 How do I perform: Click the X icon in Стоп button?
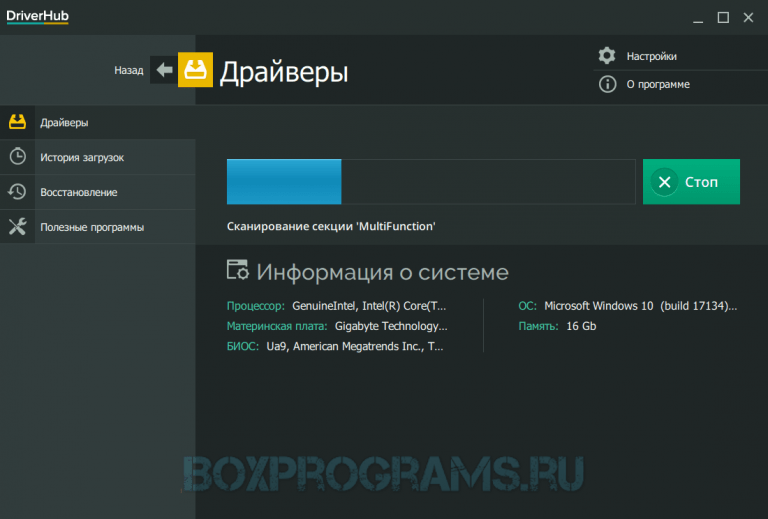(664, 182)
